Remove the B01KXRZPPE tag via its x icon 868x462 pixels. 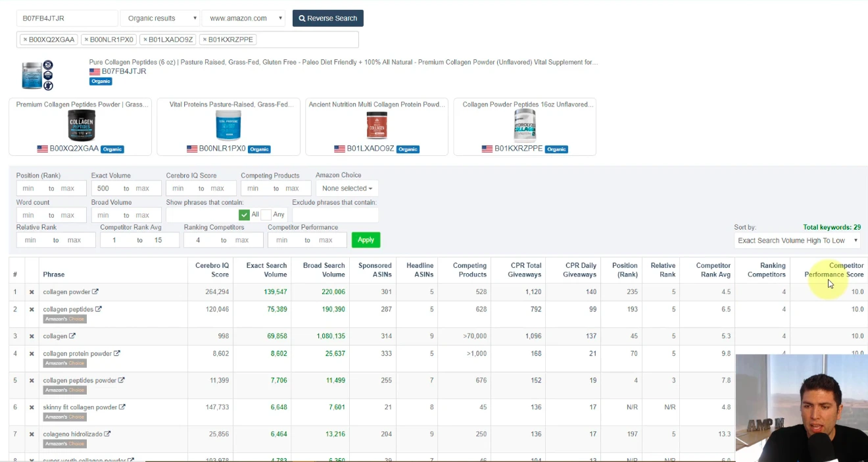(204, 39)
